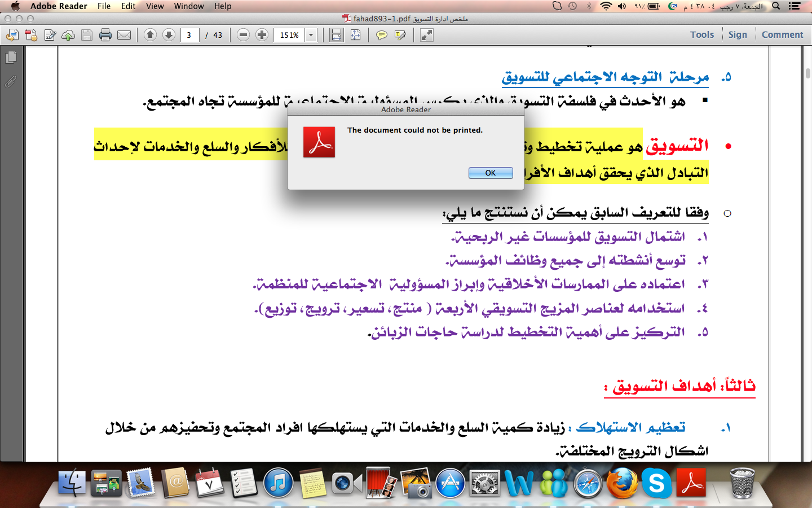Zoom out using the minus button
Viewport: 812px width, 508px height.
coord(243,35)
